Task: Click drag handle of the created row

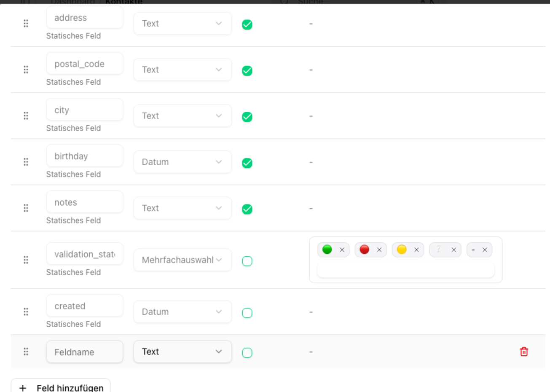Action: coord(26,312)
